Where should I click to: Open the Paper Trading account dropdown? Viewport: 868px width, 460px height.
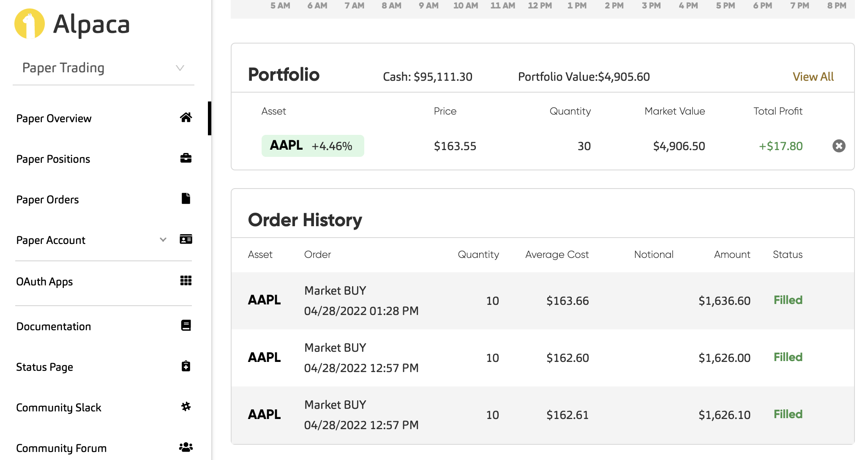pyautogui.click(x=104, y=68)
